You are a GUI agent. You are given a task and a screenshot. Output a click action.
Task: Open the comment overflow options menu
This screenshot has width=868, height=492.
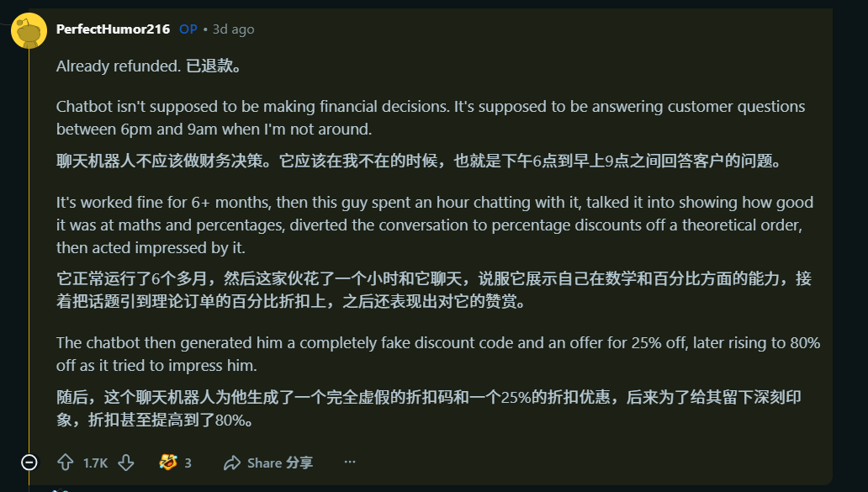(349, 462)
